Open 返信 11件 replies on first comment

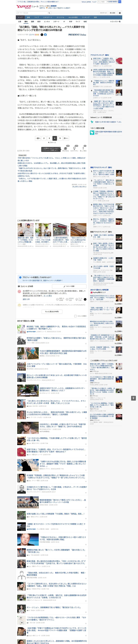(26, 299)
